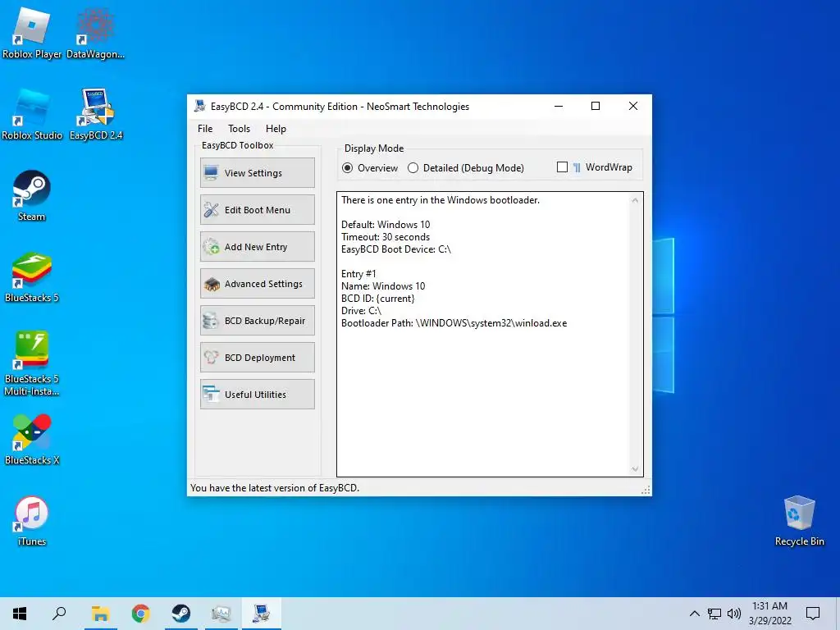
Task: Open notification center icon
Action: [813, 614]
